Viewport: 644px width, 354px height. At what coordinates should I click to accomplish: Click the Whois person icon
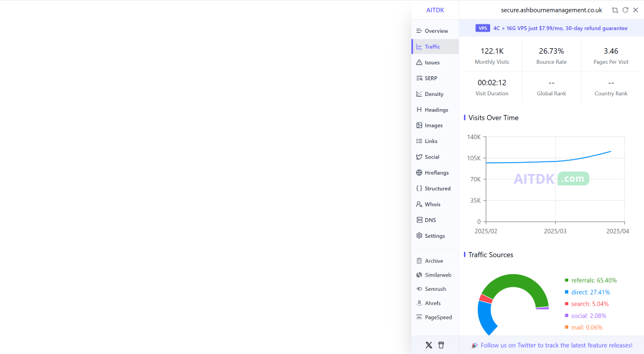[419, 204]
